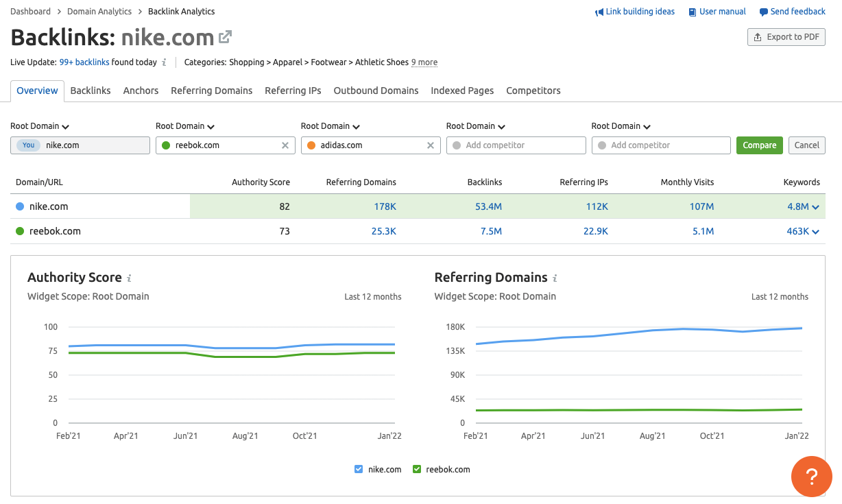Click the green dot beside reebok.com input
The width and height of the screenshot is (842, 504).
tap(166, 145)
